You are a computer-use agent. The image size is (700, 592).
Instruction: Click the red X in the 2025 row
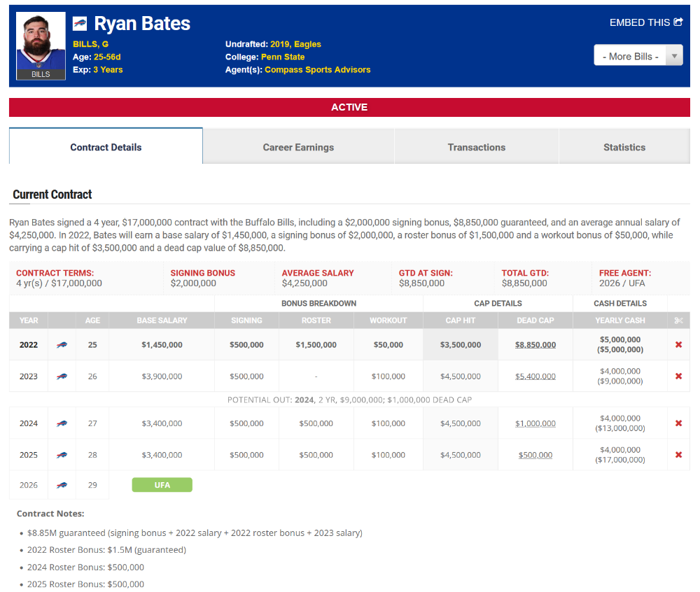[678, 455]
